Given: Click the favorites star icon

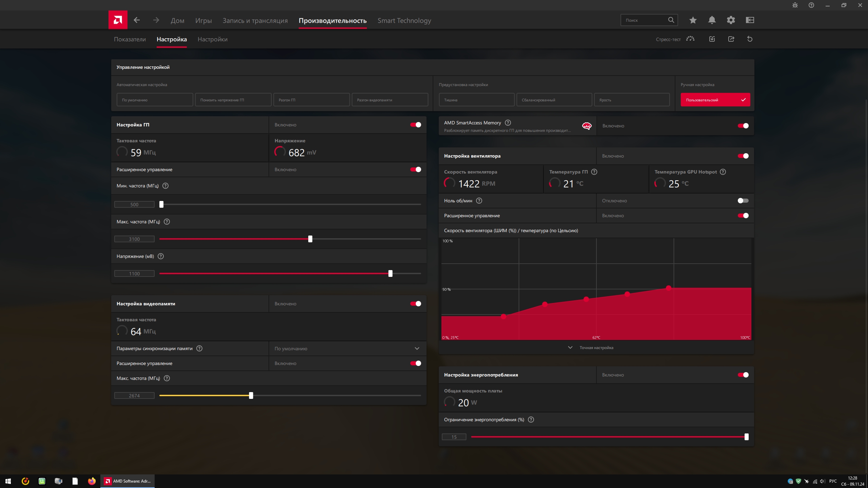Looking at the screenshot, I should pyautogui.click(x=693, y=20).
